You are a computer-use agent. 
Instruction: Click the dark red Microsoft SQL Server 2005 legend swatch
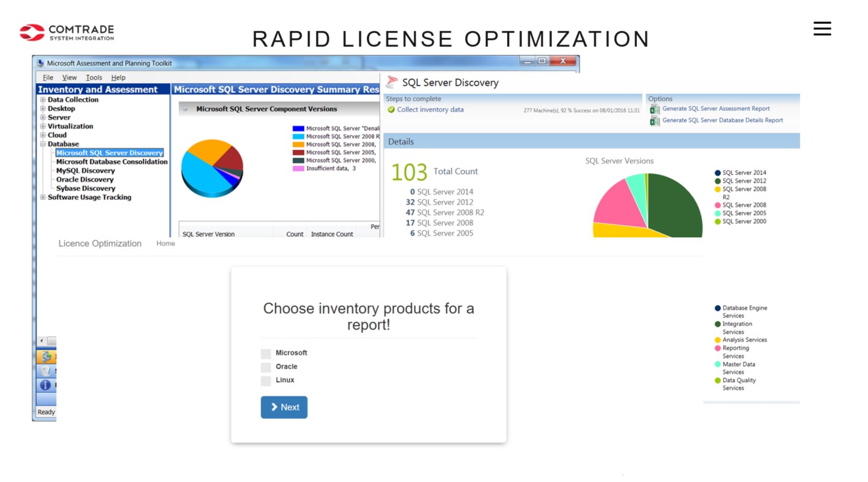click(x=298, y=153)
